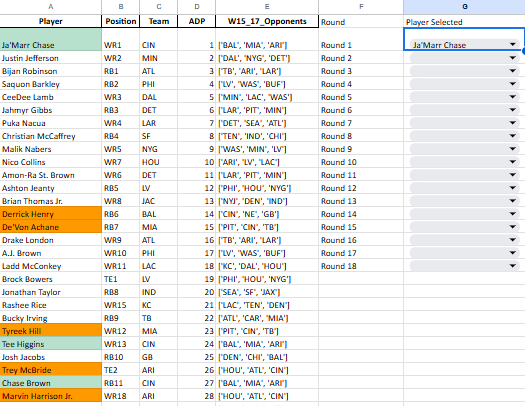Select the green Tee Higgins cell
The image size is (525, 406).
[51, 344]
